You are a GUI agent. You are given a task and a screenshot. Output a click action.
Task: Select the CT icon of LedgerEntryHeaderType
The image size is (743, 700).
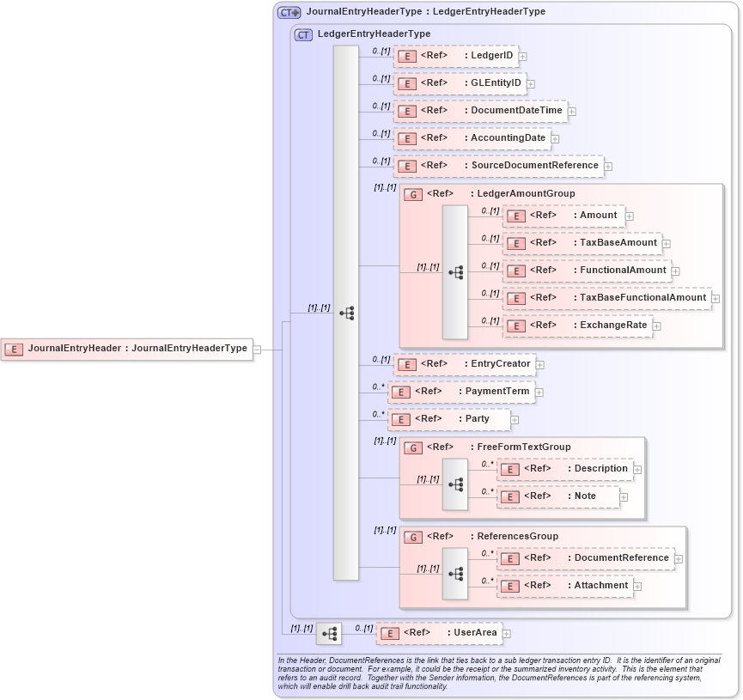tap(302, 34)
